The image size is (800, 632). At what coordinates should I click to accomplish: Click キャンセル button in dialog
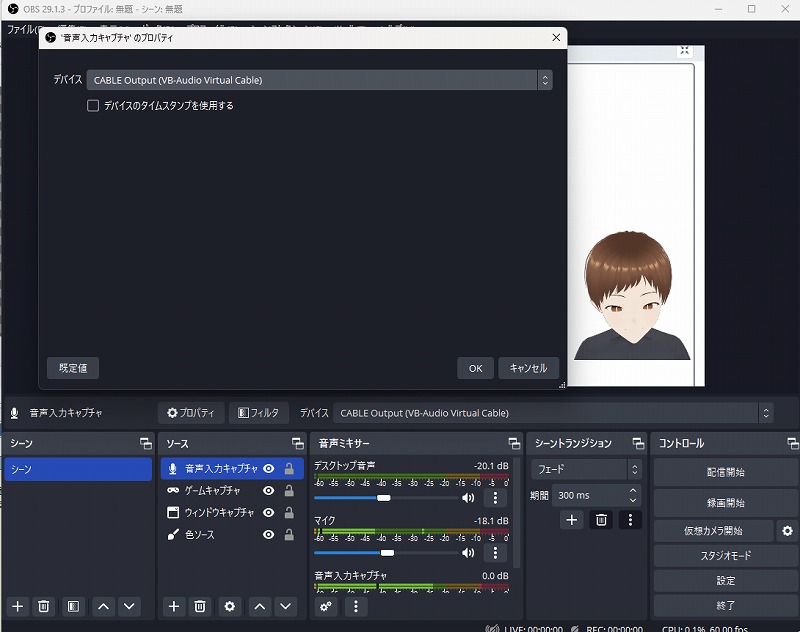click(528, 368)
